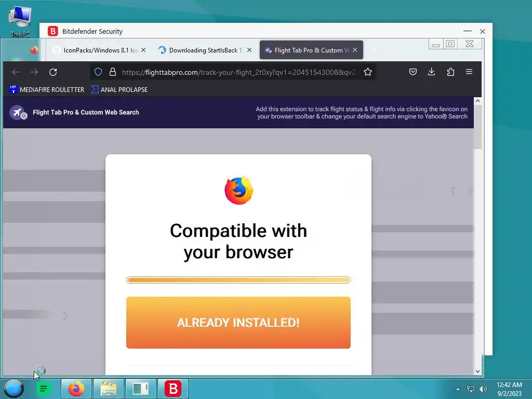Screen dimensions: 532x399
Task: Open the Firefox downloads panel
Action: [x=432, y=72]
